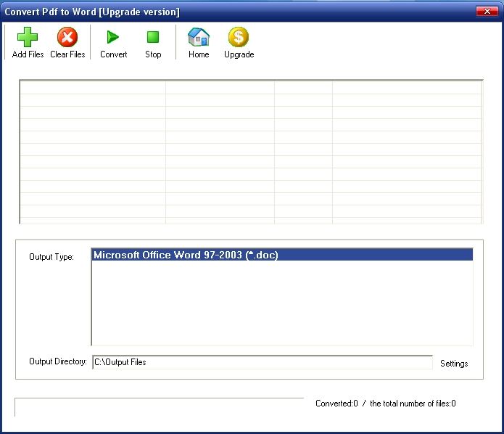Click the gold dollar Upgrade icon
Image resolution: width=504 pixels, height=434 pixels.
[239, 37]
